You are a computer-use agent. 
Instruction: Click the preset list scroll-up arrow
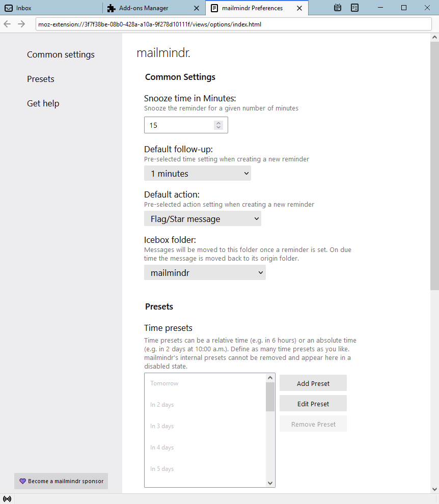[x=270, y=378]
